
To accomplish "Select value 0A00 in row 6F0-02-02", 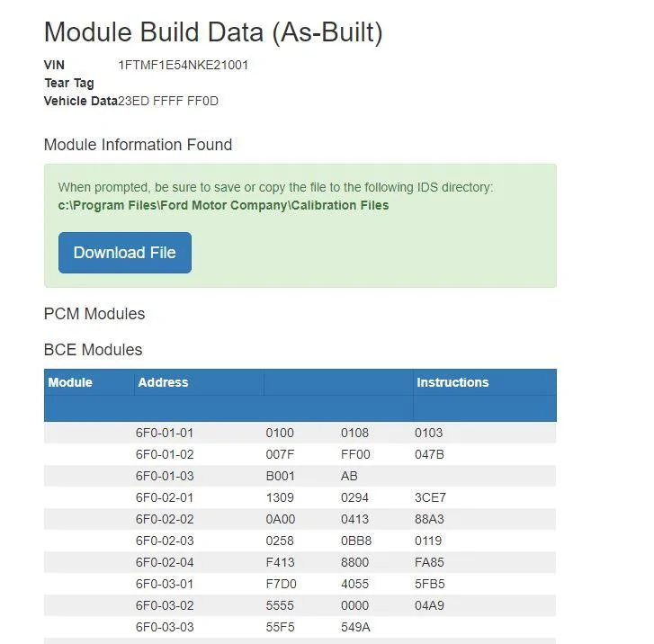I will (281, 519).
